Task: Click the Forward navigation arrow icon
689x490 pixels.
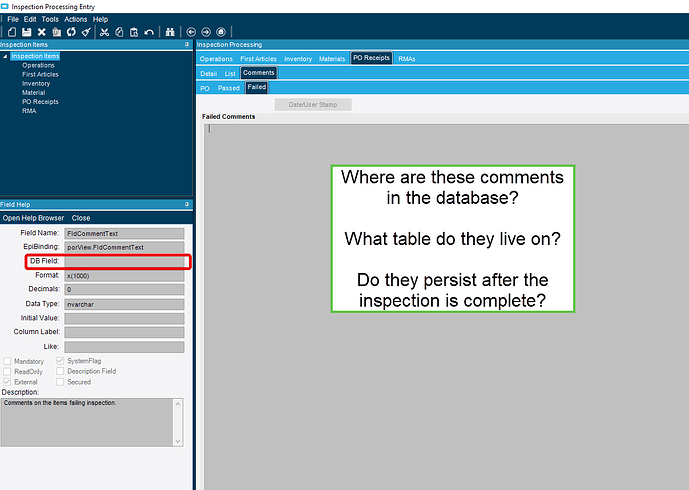Action: coord(206,32)
